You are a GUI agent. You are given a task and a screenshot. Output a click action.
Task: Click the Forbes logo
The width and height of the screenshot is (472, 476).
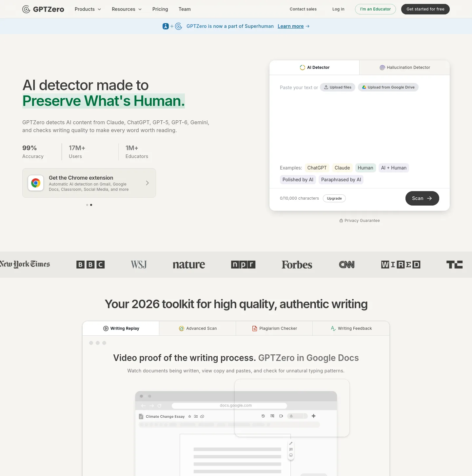(x=297, y=265)
